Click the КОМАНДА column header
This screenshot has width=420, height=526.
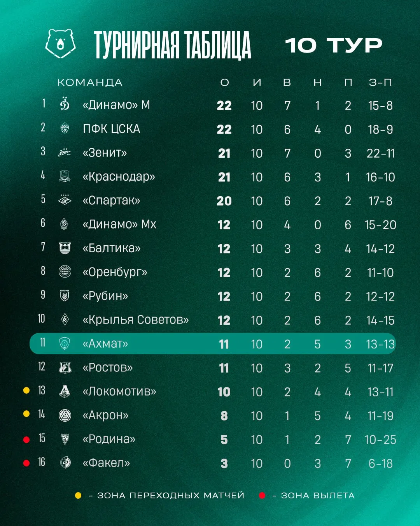(x=90, y=83)
